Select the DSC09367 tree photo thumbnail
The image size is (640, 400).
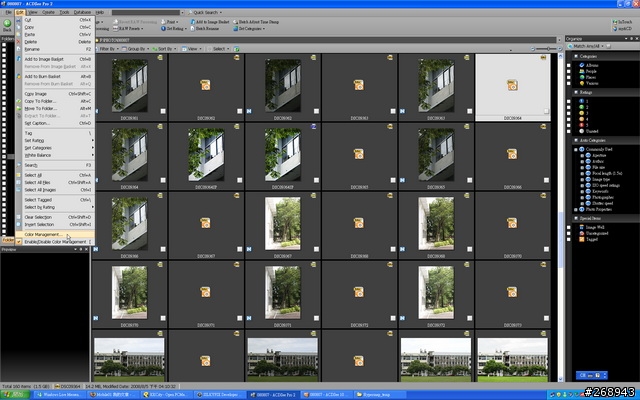coord(282,224)
